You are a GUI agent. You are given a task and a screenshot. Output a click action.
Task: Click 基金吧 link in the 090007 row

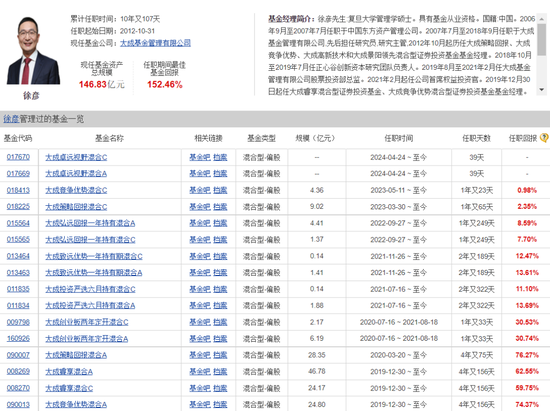click(200, 355)
